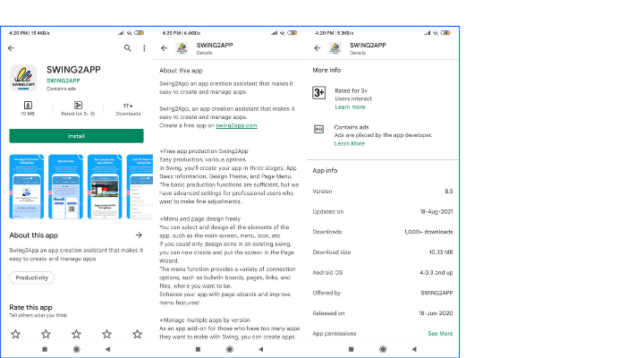Image resolution: width=644 pixels, height=358 pixels.
Task: Tap the More info heading
Action: tap(326, 71)
